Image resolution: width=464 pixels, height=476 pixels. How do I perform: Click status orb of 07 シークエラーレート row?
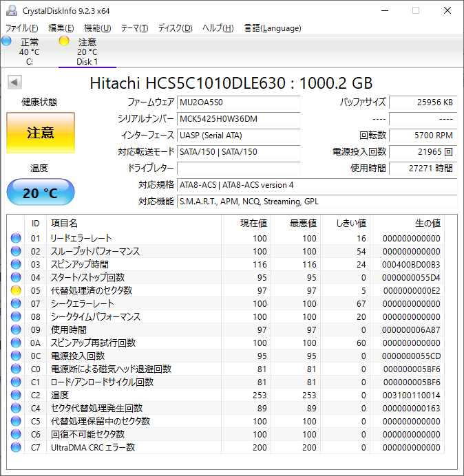point(16,303)
